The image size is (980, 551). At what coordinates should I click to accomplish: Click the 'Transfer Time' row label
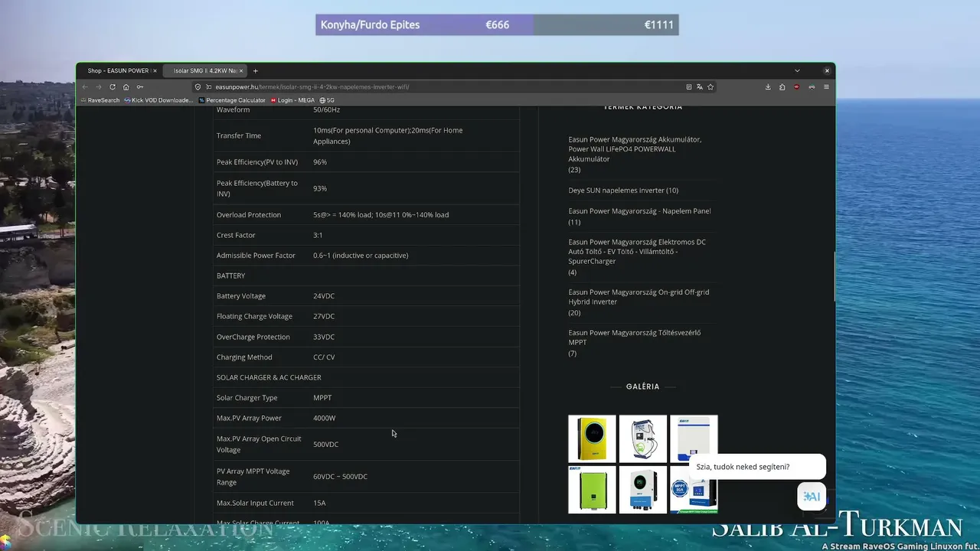[239, 136]
